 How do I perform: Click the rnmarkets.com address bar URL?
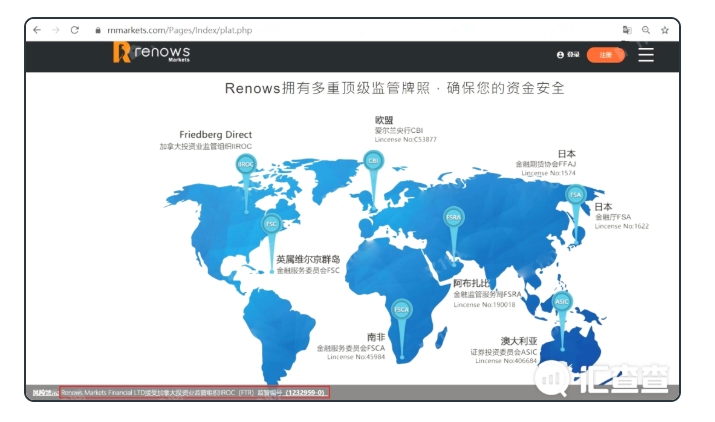(x=180, y=30)
